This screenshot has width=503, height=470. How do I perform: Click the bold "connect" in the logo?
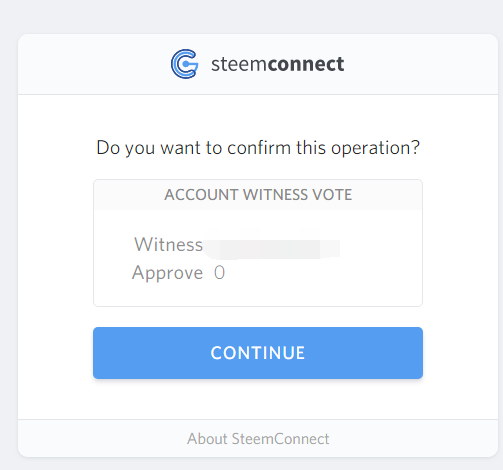click(x=306, y=64)
